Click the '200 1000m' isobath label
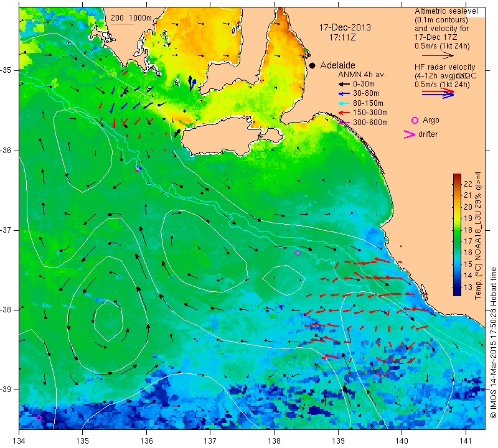498x448 pixels. [x=131, y=18]
